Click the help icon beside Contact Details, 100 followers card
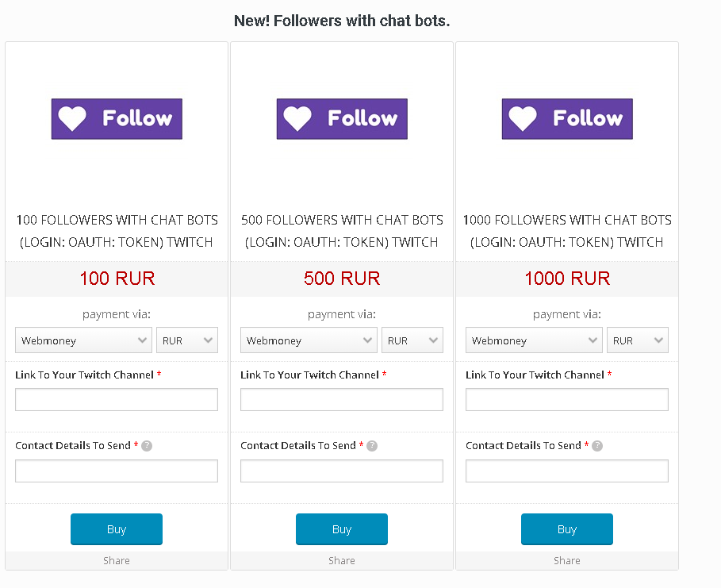The height and width of the screenshot is (588, 721). (x=147, y=446)
